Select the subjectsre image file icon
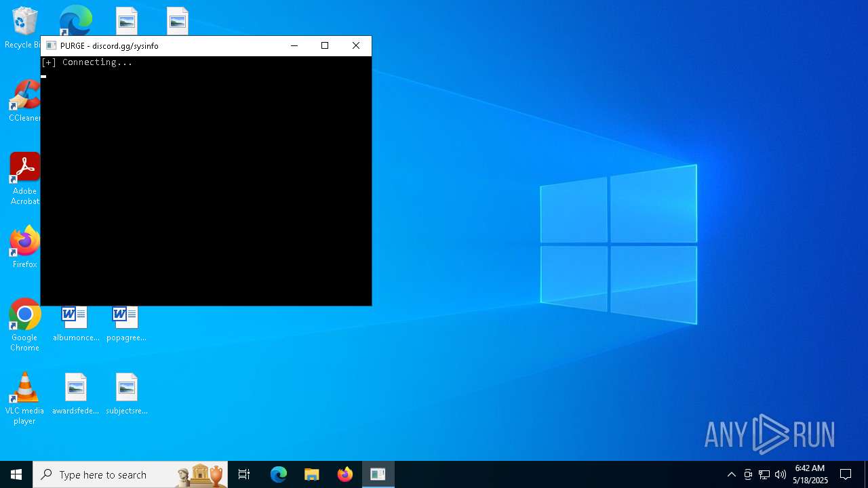 126,394
